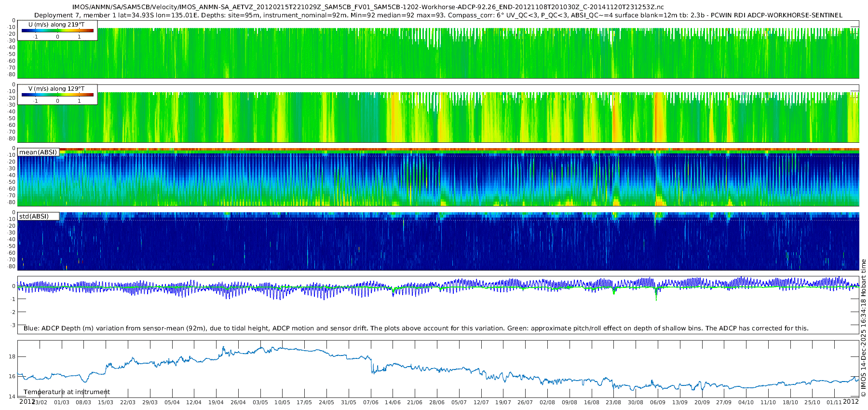Click the 06/09 date tick label

click(x=658, y=403)
